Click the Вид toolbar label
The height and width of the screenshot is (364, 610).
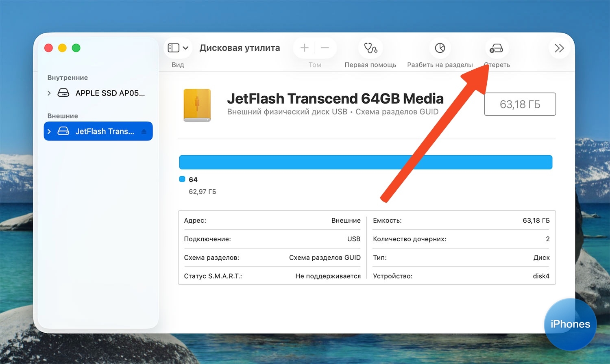point(178,65)
